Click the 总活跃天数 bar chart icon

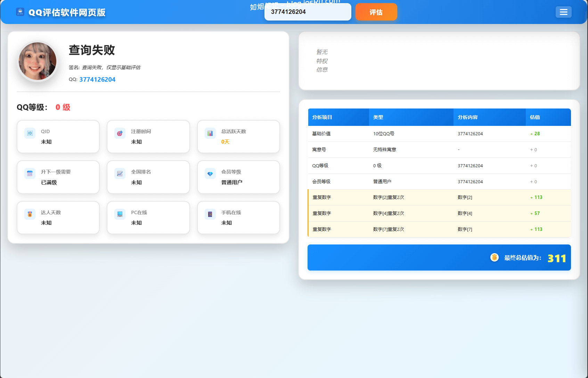[210, 133]
